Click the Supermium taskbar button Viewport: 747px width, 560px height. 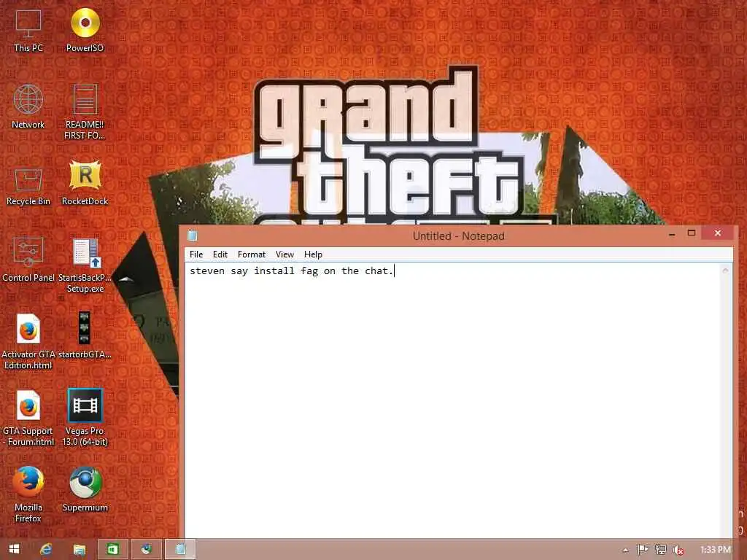coord(146,549)
